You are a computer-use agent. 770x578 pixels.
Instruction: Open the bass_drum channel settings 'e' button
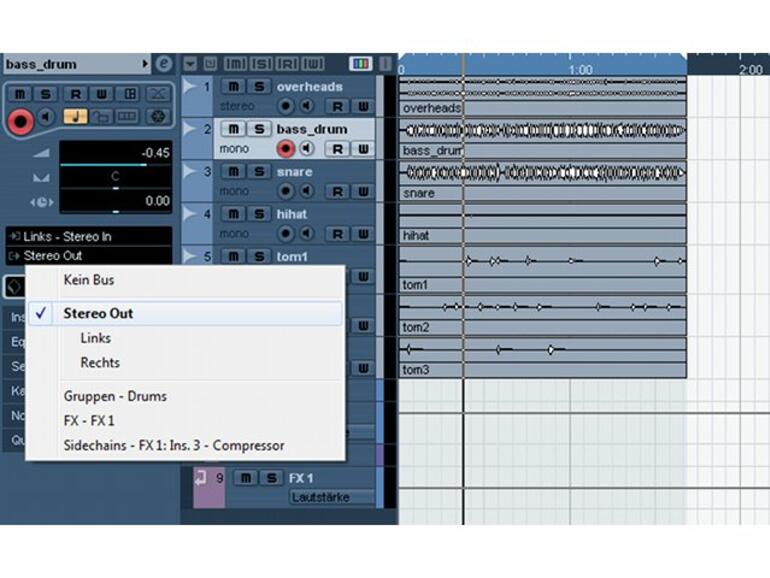(164, 64)
